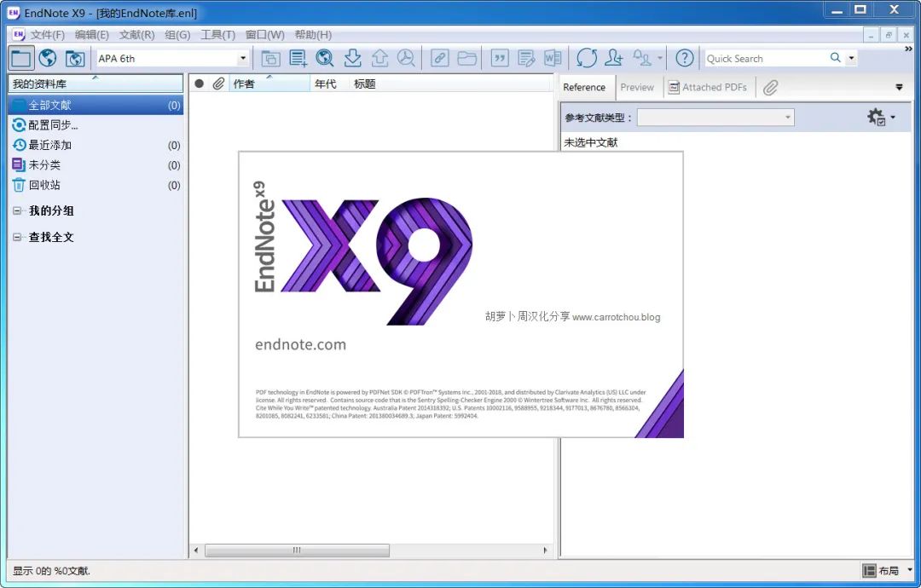Click the reference panel gear settings icon

pos(877,117)
